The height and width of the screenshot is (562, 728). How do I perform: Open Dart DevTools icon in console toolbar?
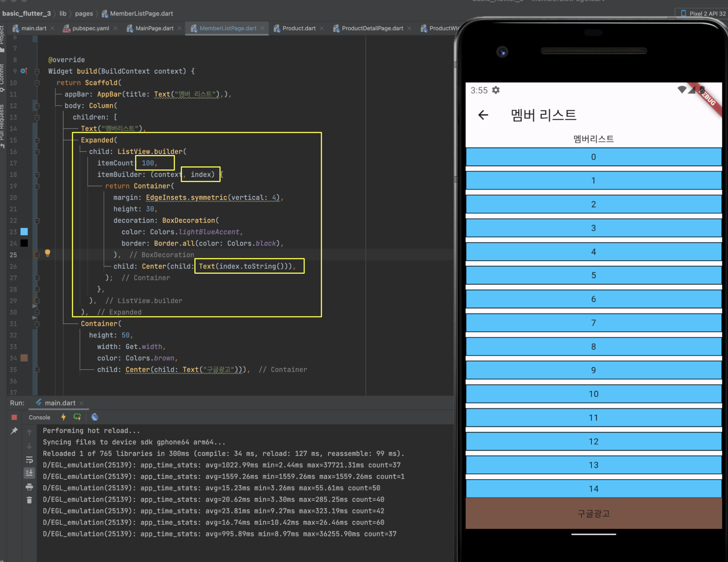(x=95, y=417)
